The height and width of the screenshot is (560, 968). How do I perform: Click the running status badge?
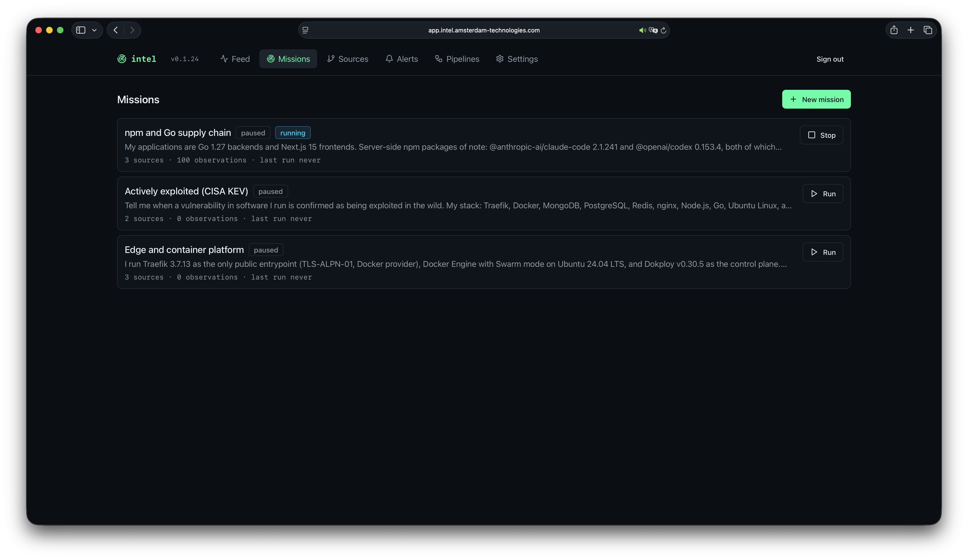point(293,133)
